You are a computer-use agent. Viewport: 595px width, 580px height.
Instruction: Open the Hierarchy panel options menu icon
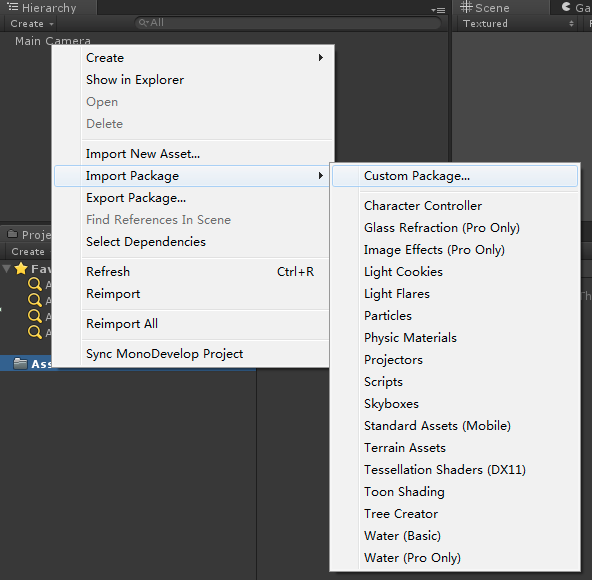click(438, 10)
